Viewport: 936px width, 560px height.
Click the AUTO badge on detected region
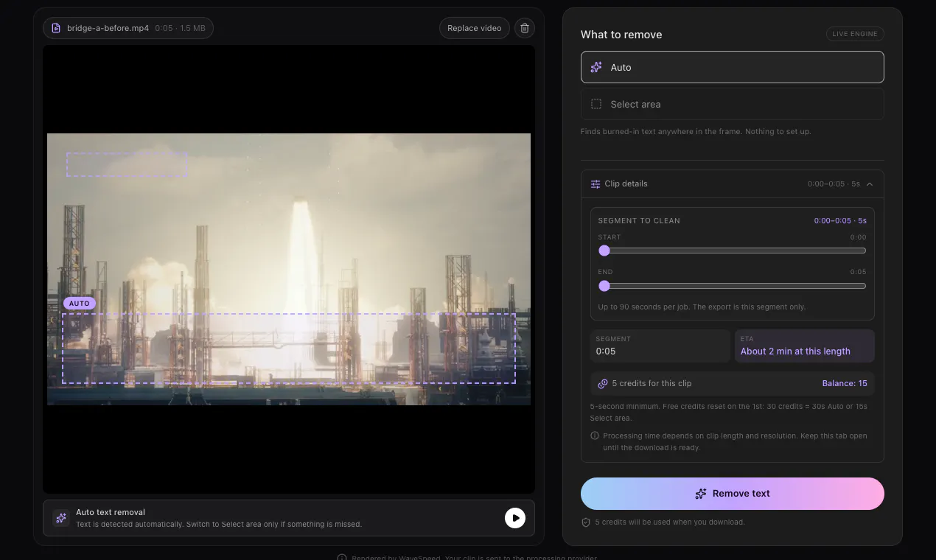point(79,304)
